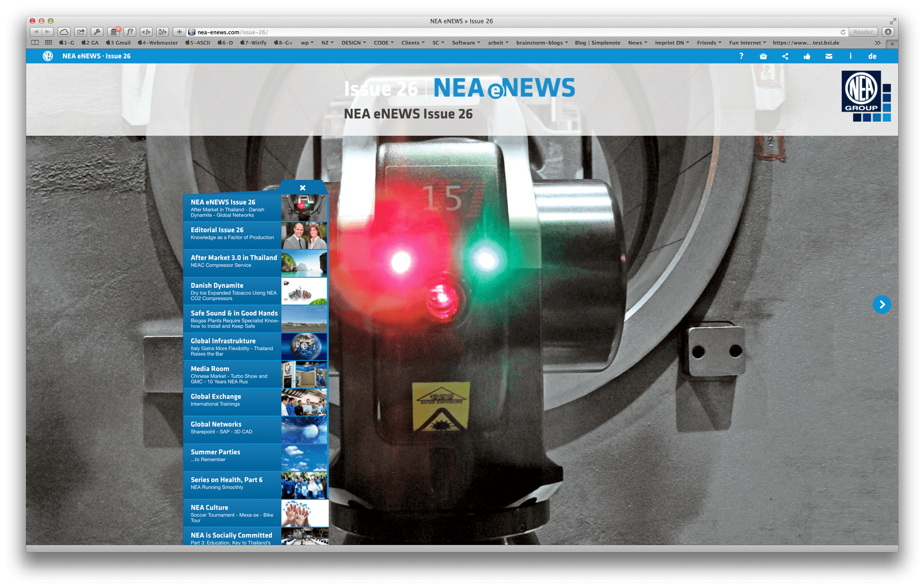Click the iCloud tabs cloud icon

click(64, 32)
